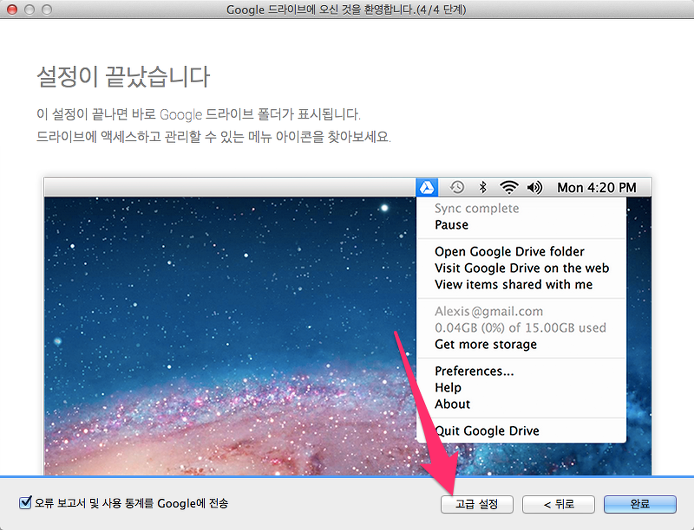The width and height of the screenshot is (694, 530).
Task: Click Get more storage
Action: [x=486, y=344]
